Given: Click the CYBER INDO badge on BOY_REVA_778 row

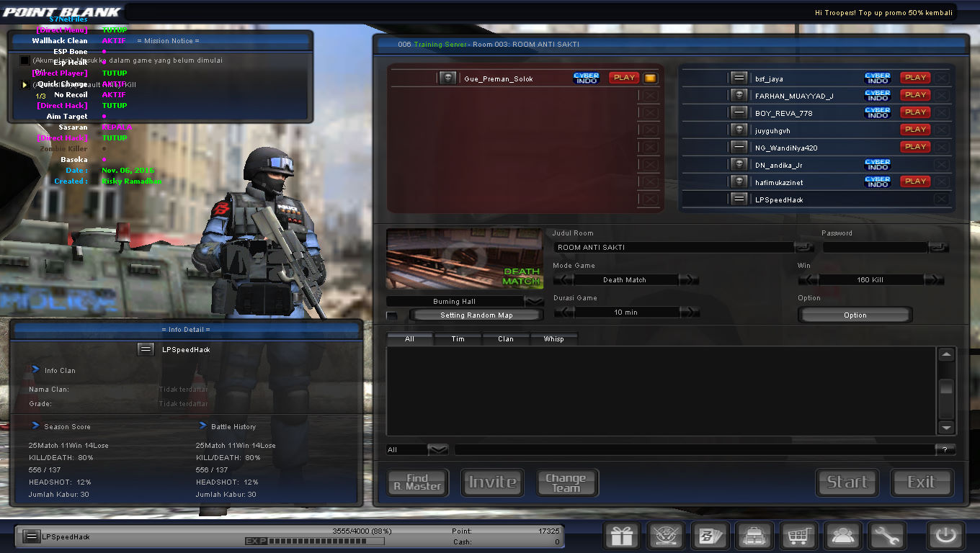Looking at the screenshot, I should [x=878, y=112].
